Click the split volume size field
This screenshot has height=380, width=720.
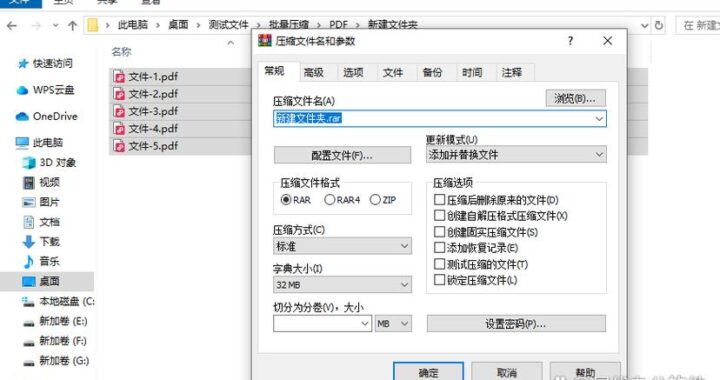coord(322,324)
